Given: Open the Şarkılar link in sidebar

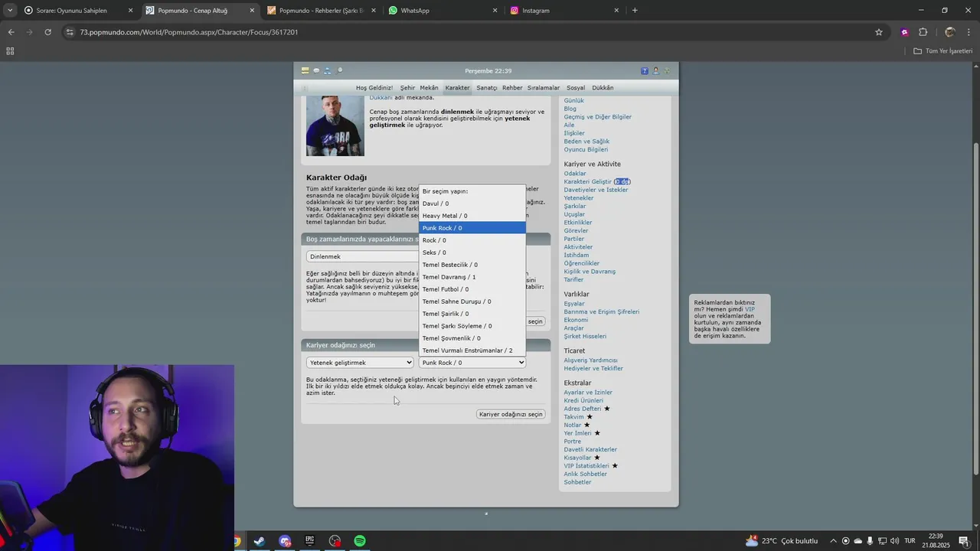Looking at the screenshot, I should click(575, 207).
